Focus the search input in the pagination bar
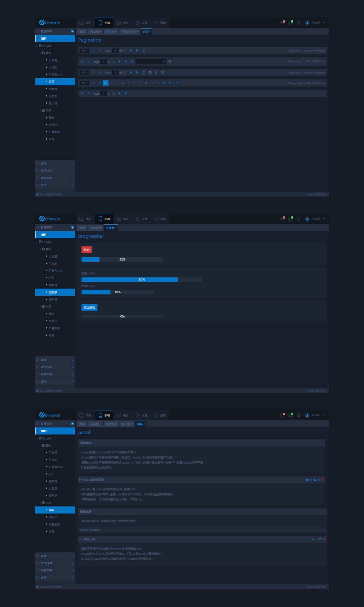 tap(149, 62)
